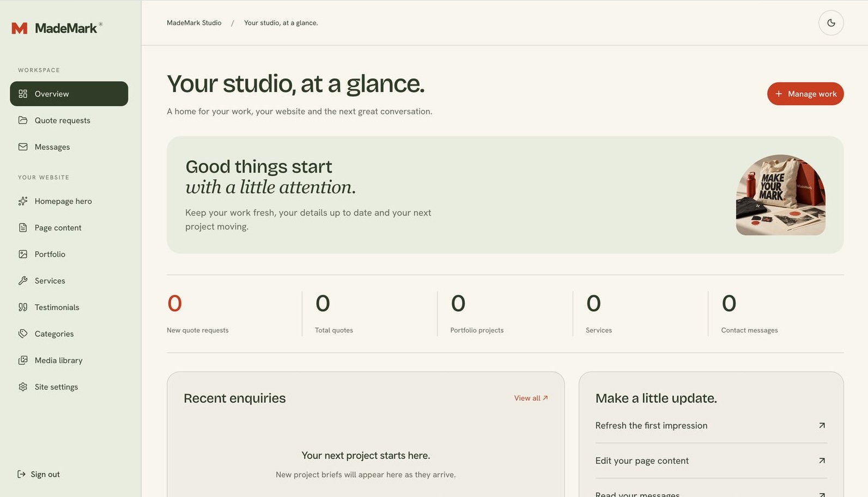Open Site settings

tap(69, 387)
